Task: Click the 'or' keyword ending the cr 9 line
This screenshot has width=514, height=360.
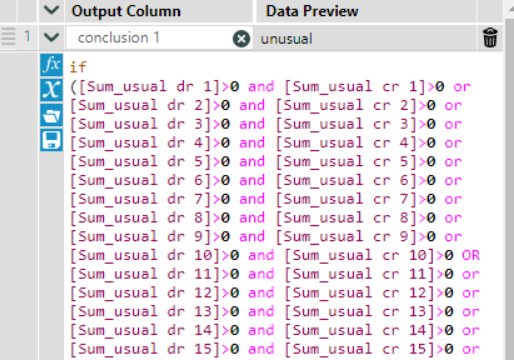Action: coord(453,236)
